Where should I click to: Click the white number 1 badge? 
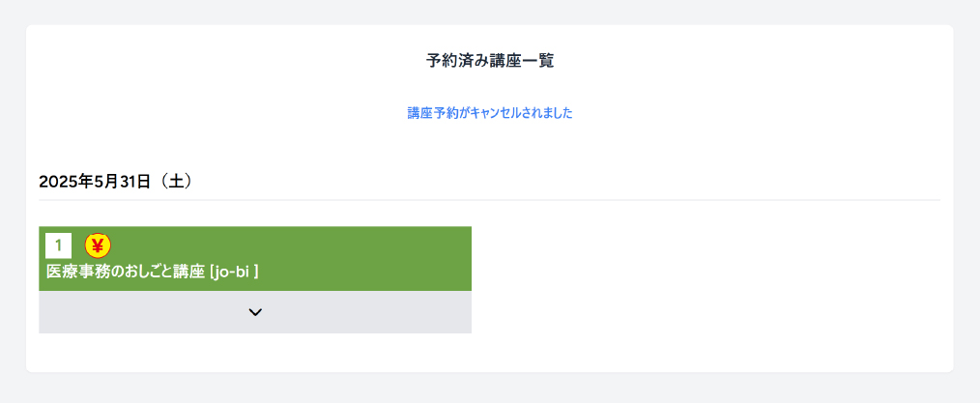[58, 245]
